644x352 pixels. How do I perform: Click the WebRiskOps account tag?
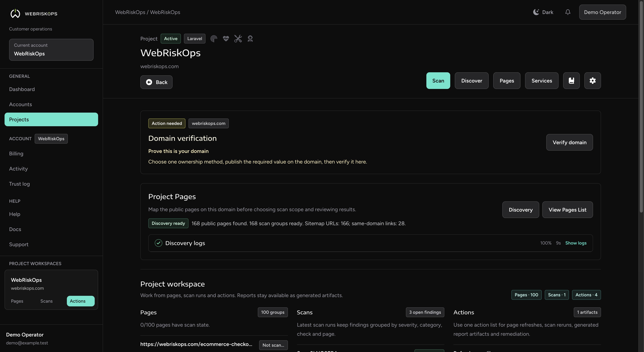coord(51,139)
